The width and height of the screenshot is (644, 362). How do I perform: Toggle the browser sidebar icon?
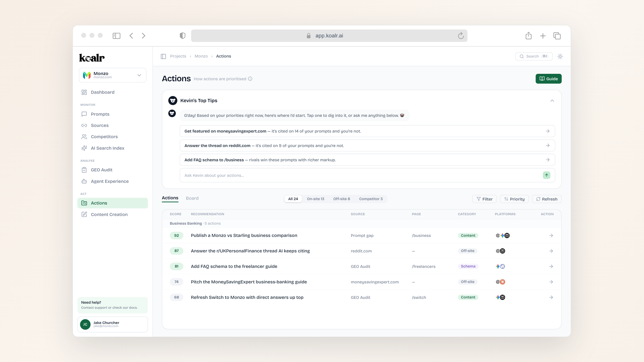[117, 36]
